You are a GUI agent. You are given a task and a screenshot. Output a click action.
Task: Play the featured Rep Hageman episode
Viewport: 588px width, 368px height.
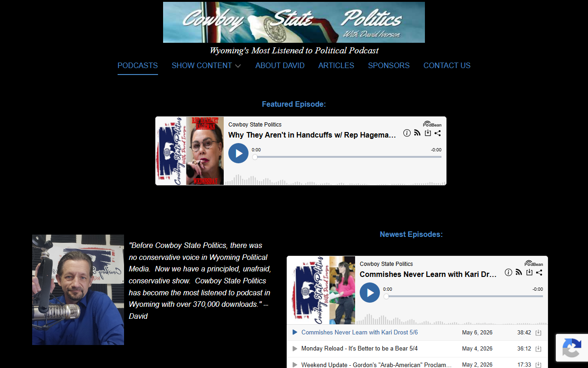[x=238, y=153]
